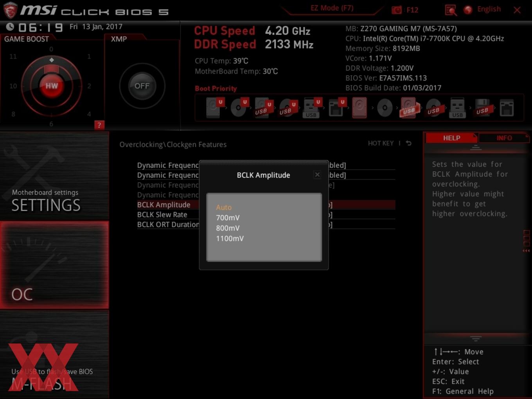Viewport: 532px width, 399px height.
Task: Select the legacy USB CD/DVD boot icon
Action: click(434, 107)
